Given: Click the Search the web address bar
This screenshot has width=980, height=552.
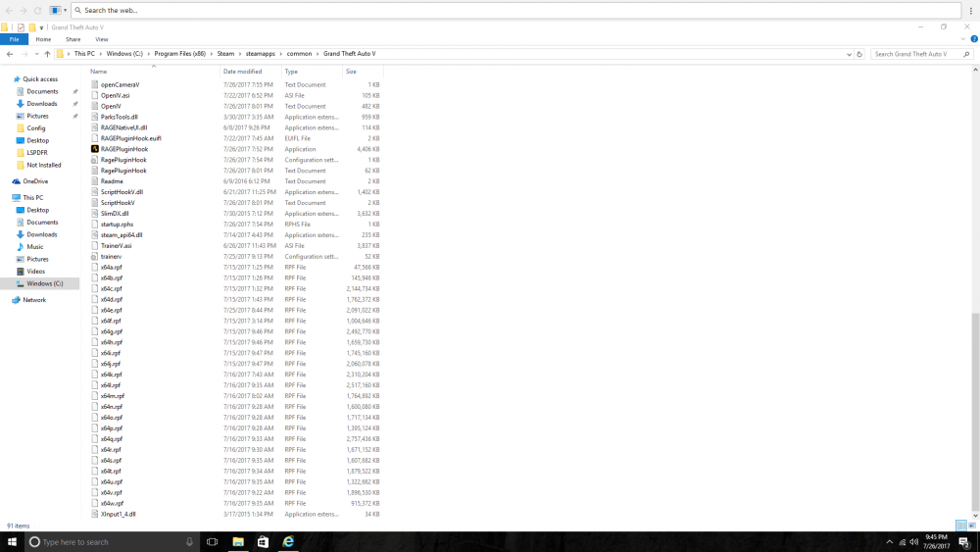Looking at the screenshot, I should pyautogui.click(x=516, y=11).
